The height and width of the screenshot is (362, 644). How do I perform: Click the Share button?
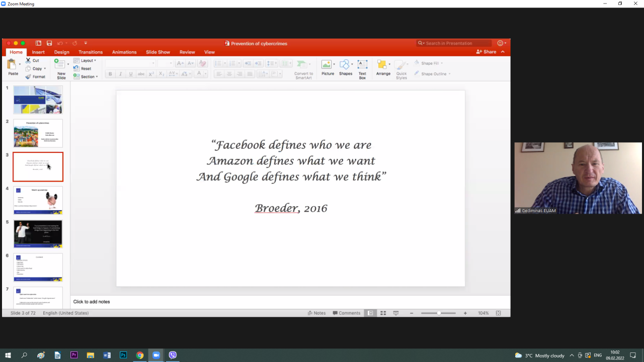(x=487, y=52)
